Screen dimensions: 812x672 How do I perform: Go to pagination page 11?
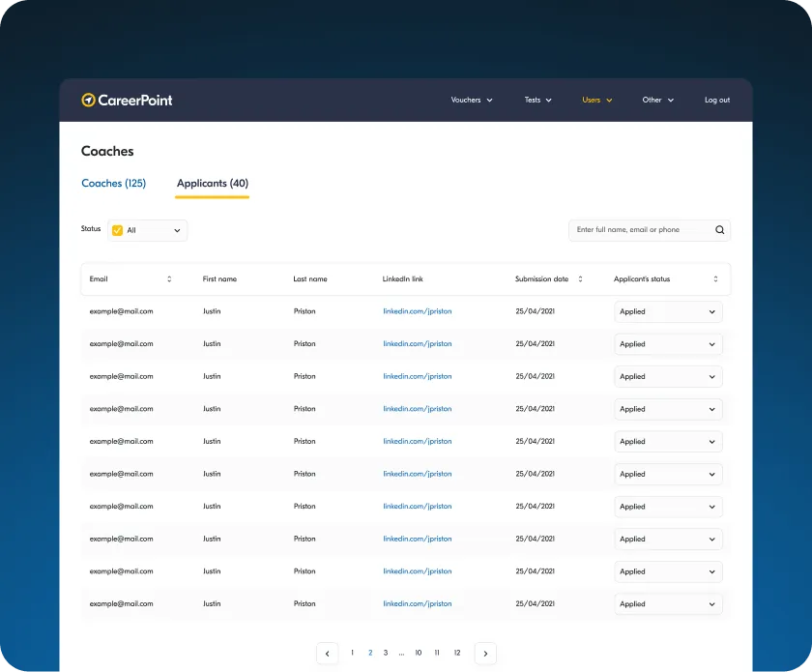click(x=437, y=653)
